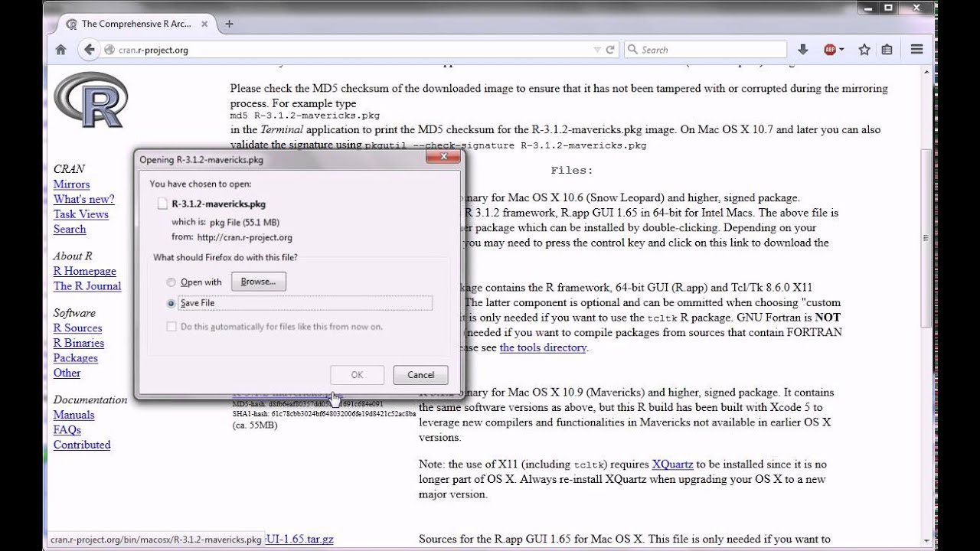Show bookmarks list icon
This screenshot has width=980, height=551.
[887, 50]
